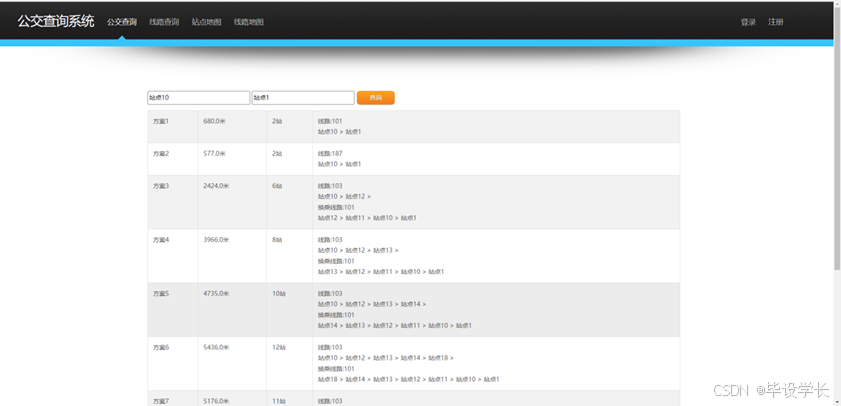
Task: Click the 4735.0米 distance value
Action: [x=216, y=293]
